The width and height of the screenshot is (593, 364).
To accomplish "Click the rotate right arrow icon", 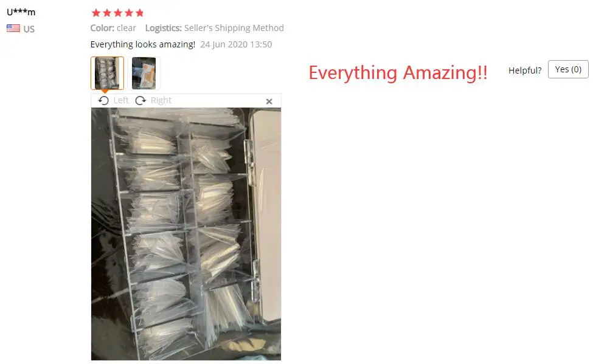I will [x=140, y=100].
